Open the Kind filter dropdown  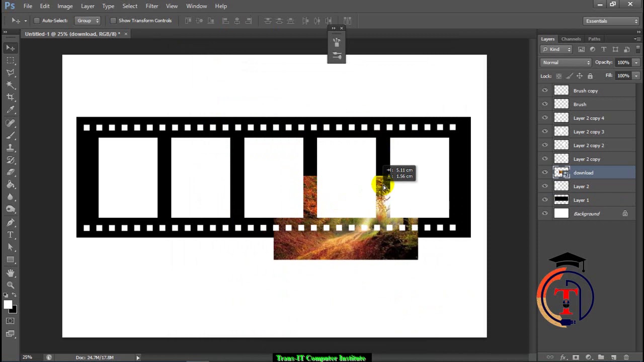556,49
